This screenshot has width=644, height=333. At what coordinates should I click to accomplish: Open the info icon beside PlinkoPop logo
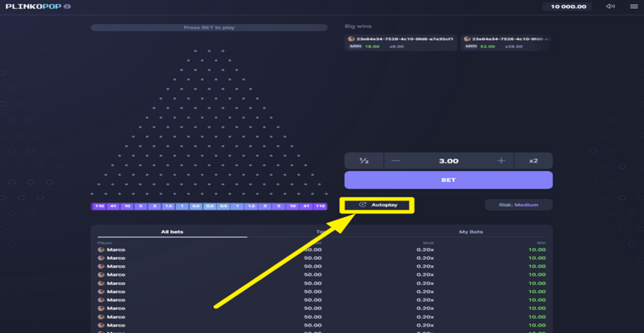coord(67,6)
